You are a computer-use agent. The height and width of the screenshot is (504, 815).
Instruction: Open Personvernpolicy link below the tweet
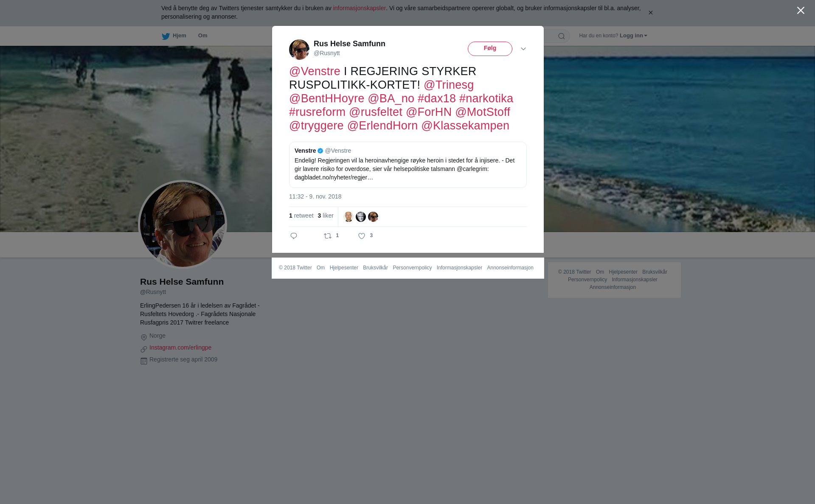click(x=412, y=268)
